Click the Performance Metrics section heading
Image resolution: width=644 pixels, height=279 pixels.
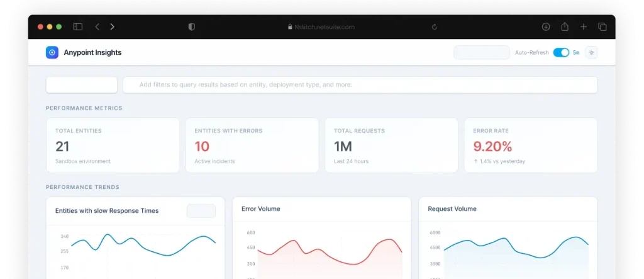84,108
